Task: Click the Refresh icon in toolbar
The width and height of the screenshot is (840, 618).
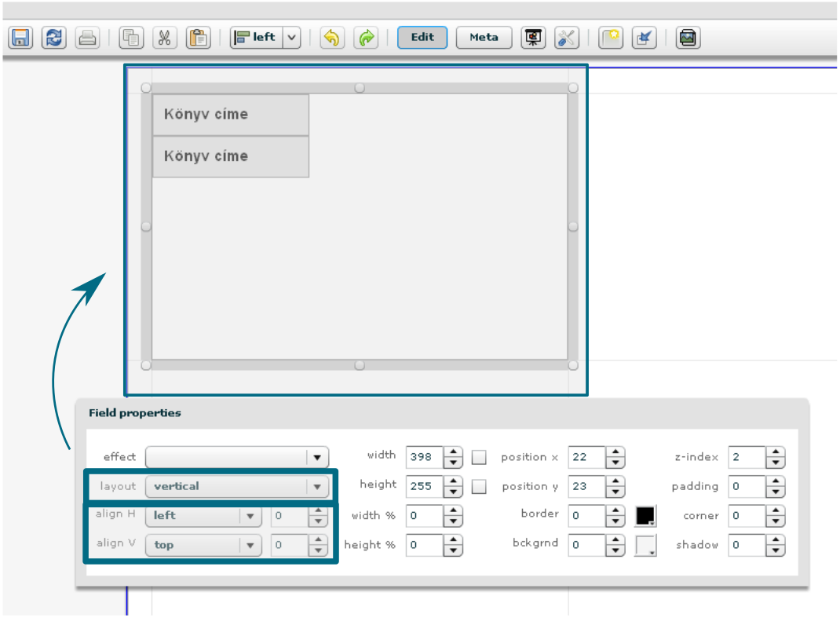Action: [x=54, y=38]
